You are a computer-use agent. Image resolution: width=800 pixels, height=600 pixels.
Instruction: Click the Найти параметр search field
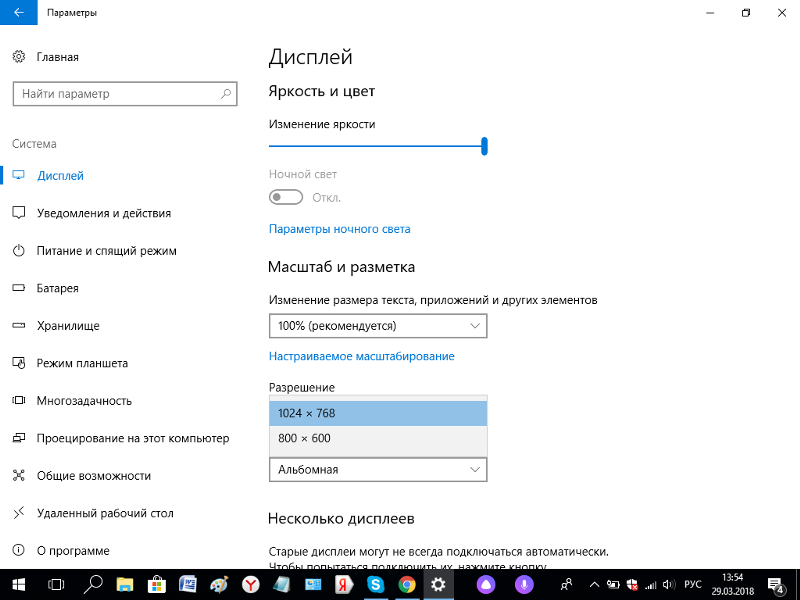(x=125, y=94)
